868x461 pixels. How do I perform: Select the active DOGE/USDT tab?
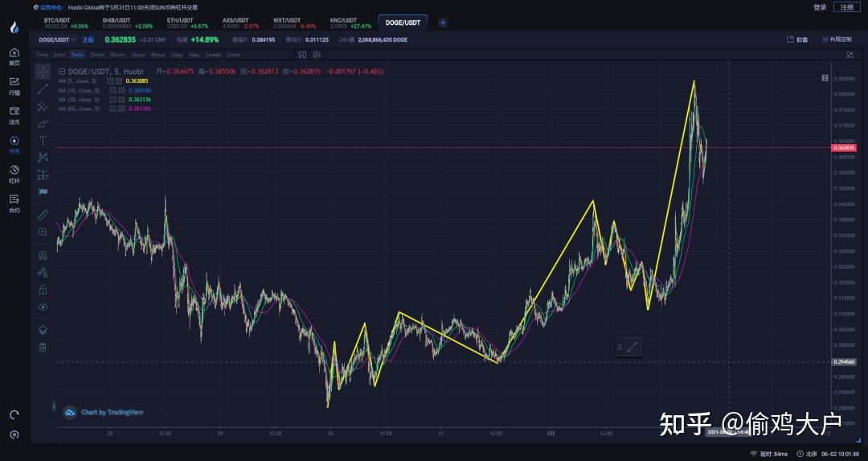tap(403, 23)
